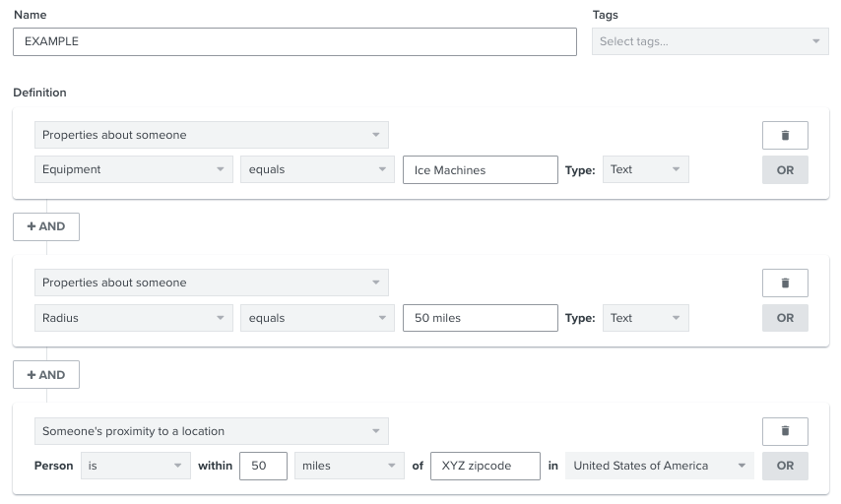The image size is (841, 504).
Task: Expand the Equipment property dropdown
Action: (x=134, y=169)
